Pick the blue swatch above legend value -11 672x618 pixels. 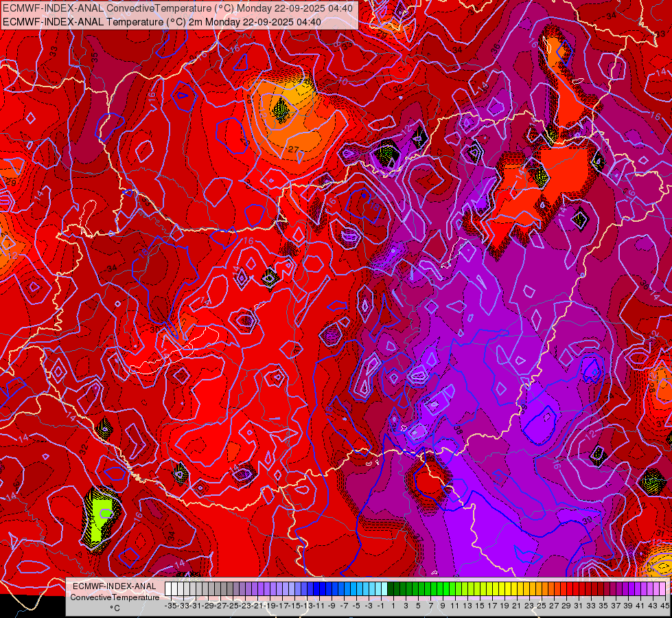point(316,589)
